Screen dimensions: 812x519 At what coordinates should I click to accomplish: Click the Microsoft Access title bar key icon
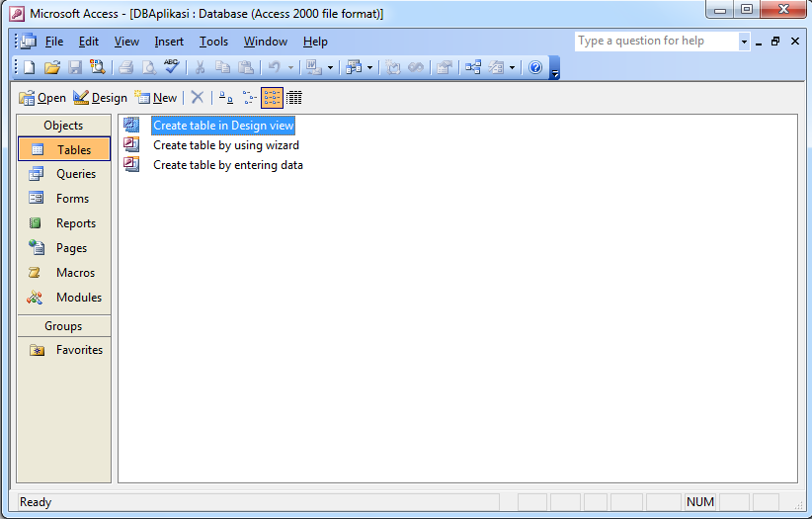point(17,14)
